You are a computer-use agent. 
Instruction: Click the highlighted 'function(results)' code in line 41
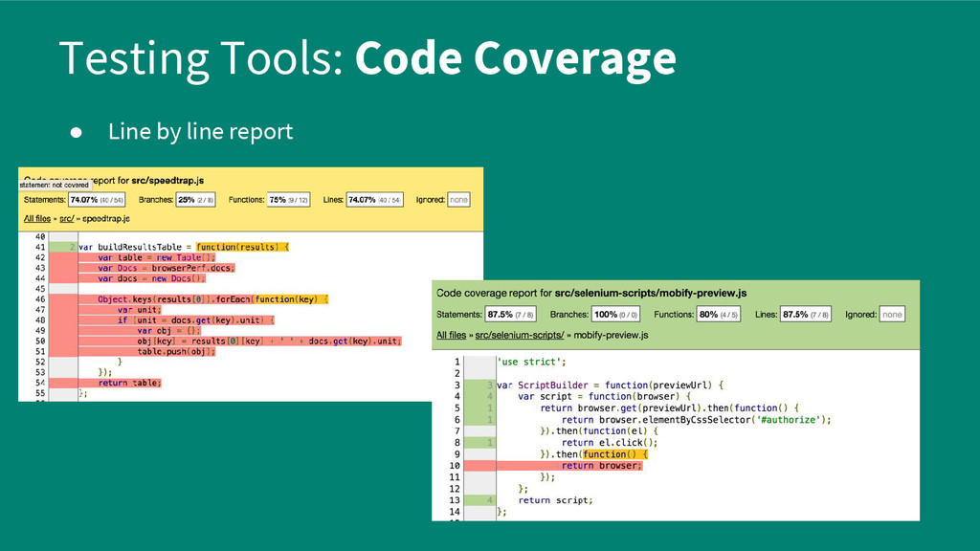[237, 247]
